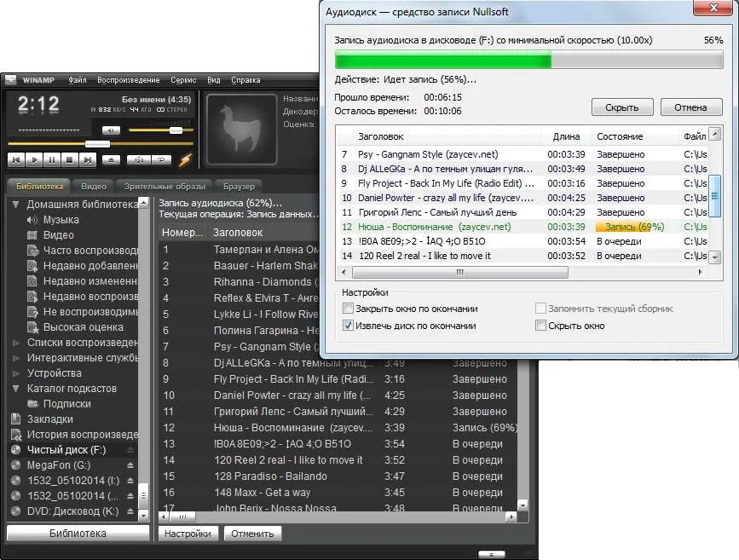Stop playback in Winamp

[70, 160]
